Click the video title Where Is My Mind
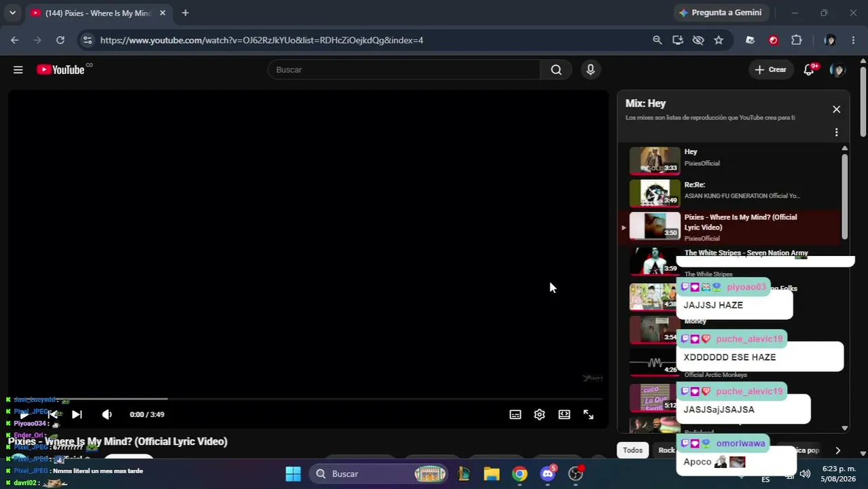Image resolution: width=868 pixels, height=489 pixels. 117,441
